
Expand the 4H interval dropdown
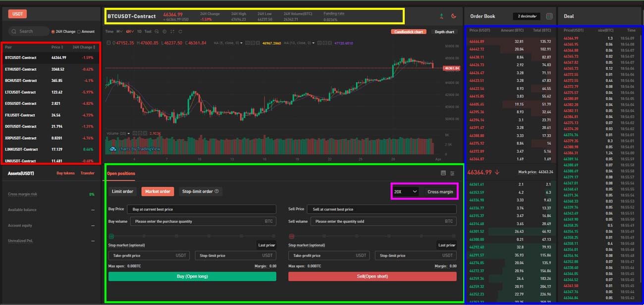coord(130,31)
